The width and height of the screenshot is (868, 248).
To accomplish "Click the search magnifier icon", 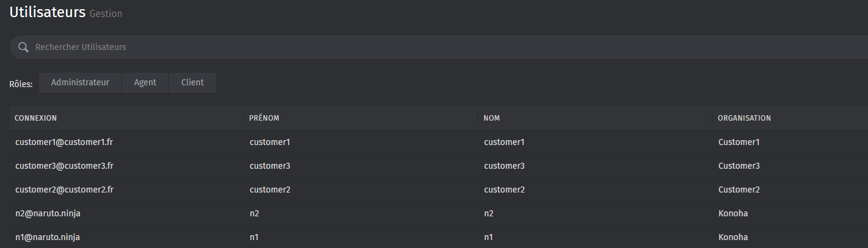I will tap(23, 47).
